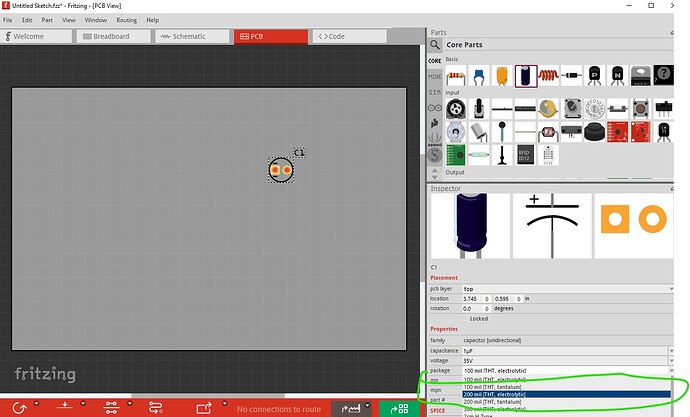Open the View menu
The width and height of the screenshot is (690, 417).
pos(69,20)
